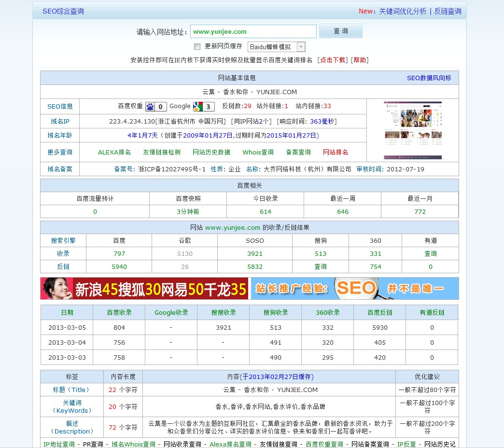Click Baidu backlink count 5940
Image resolution: width=504 pixels, height=448 pixels.
[x=119, y=267]
